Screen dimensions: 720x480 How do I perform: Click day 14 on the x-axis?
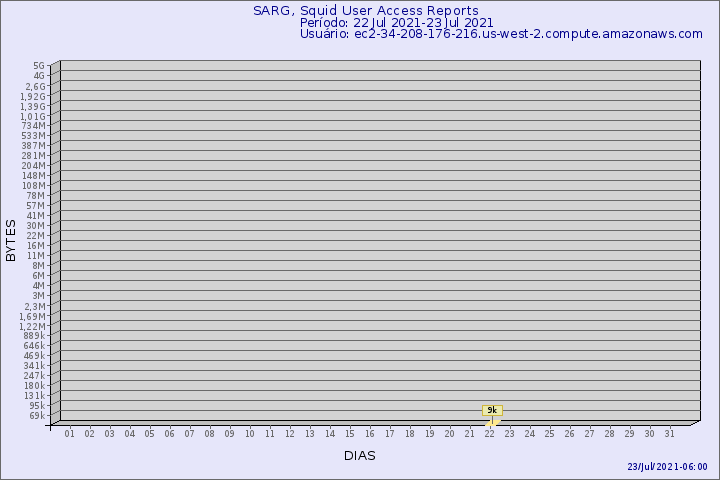click(330, 434)
